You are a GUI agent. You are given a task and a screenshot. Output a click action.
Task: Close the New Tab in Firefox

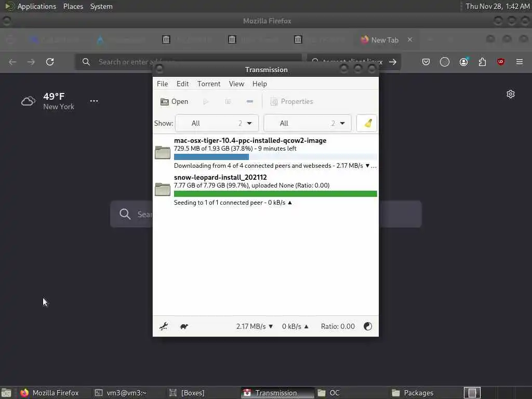410,39
